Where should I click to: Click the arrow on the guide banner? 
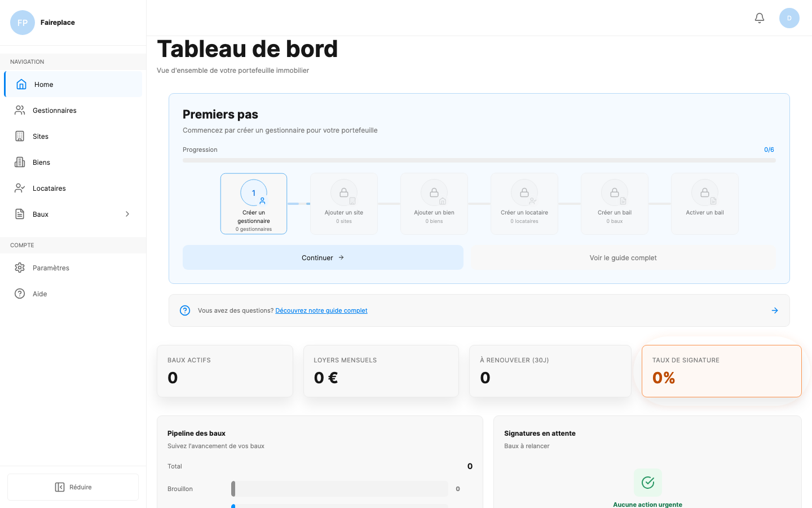[774, 310]
